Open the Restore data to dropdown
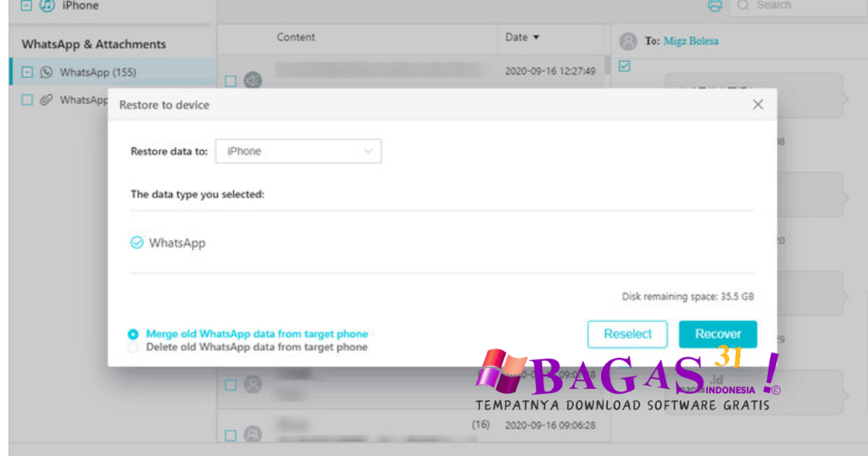This screenshot has width=868, height=456. coord(298,151)
